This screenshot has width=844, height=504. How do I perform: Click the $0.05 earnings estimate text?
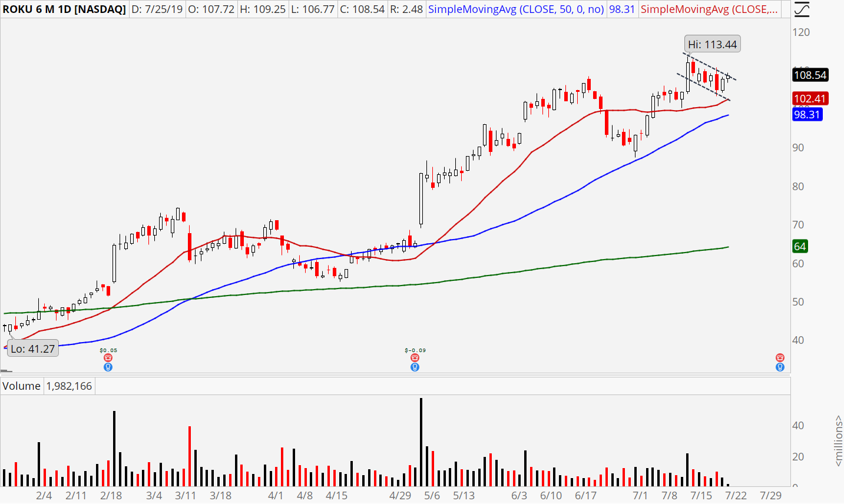(x=108, y=350)
